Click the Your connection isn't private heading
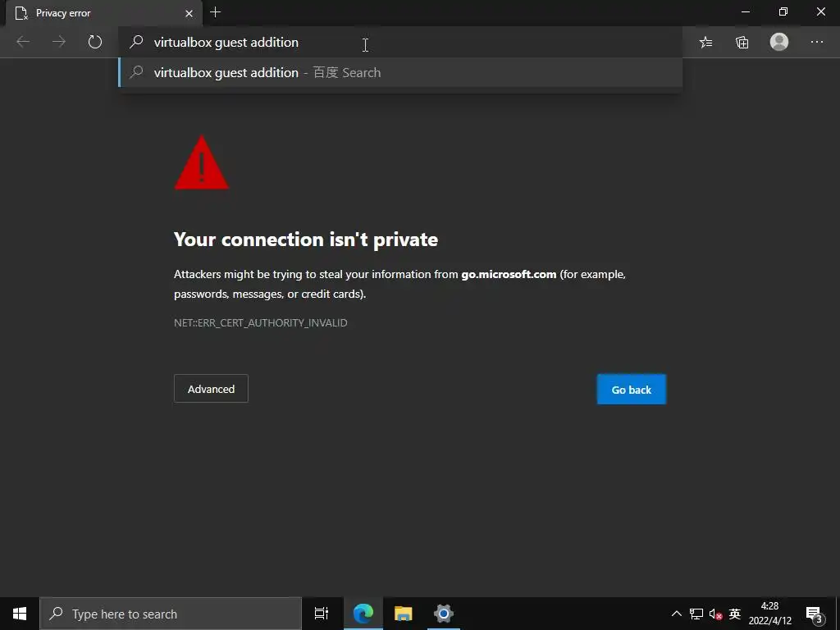This screenshot has height=630, width=840. (x=306, y=240)
